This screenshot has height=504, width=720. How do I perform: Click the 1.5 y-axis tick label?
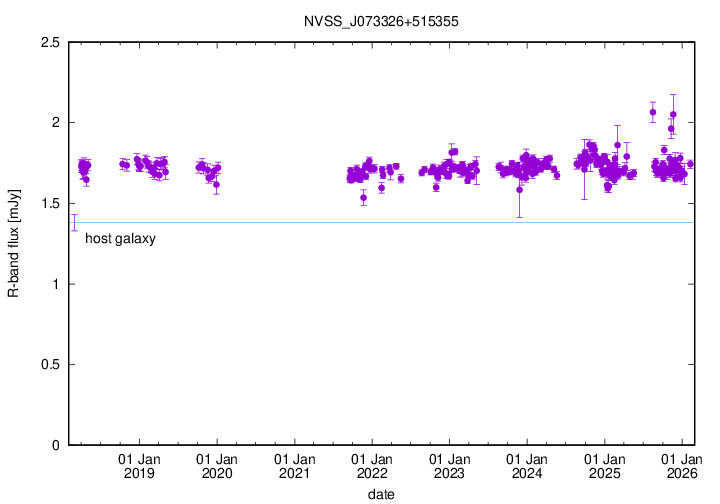[x=48, y=203]
